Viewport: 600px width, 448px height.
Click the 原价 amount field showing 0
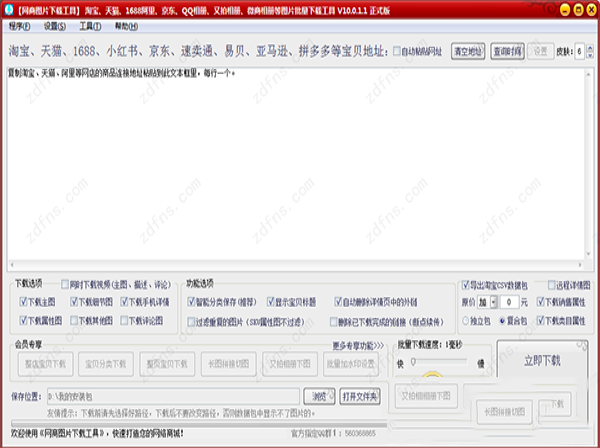(x=508, y=302)
